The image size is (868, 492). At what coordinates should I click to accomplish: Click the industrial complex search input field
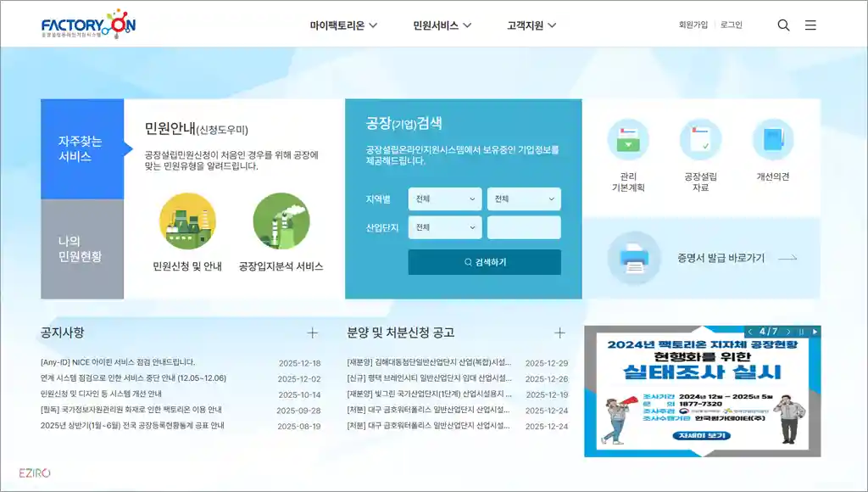point(524,227)
